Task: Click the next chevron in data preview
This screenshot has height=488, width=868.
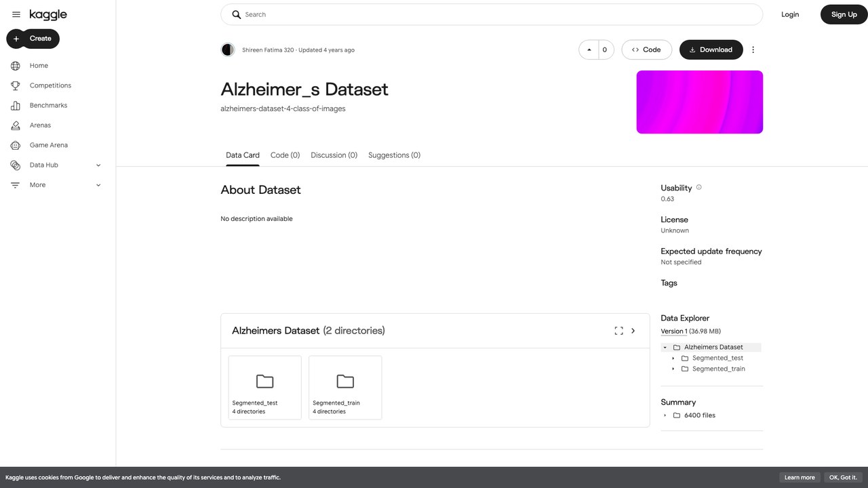Action: (x=633, y=331)
